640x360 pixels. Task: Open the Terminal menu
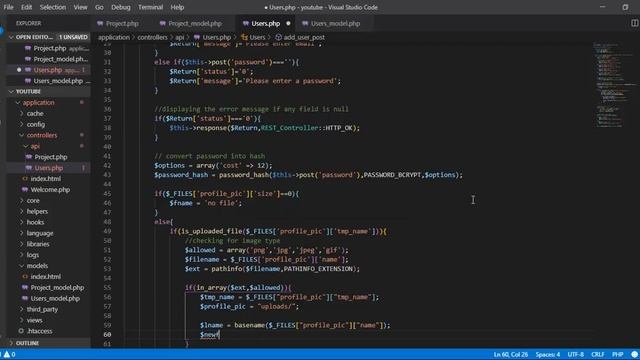[150, 7]
